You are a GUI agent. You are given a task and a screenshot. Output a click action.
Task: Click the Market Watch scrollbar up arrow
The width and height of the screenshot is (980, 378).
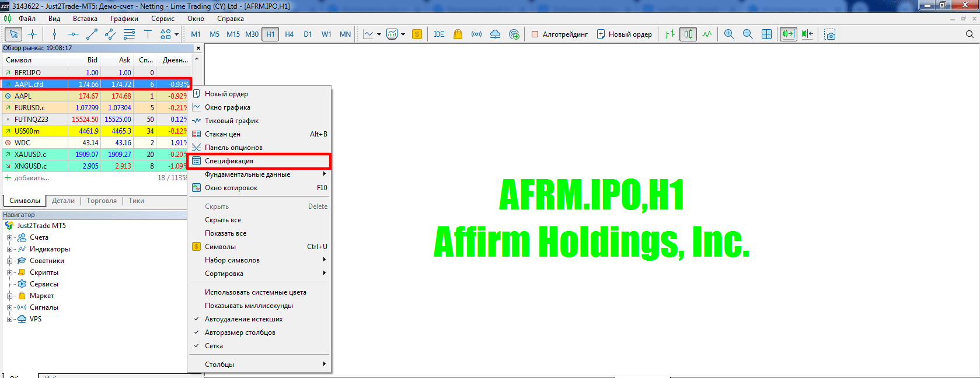tap(197, 59)
